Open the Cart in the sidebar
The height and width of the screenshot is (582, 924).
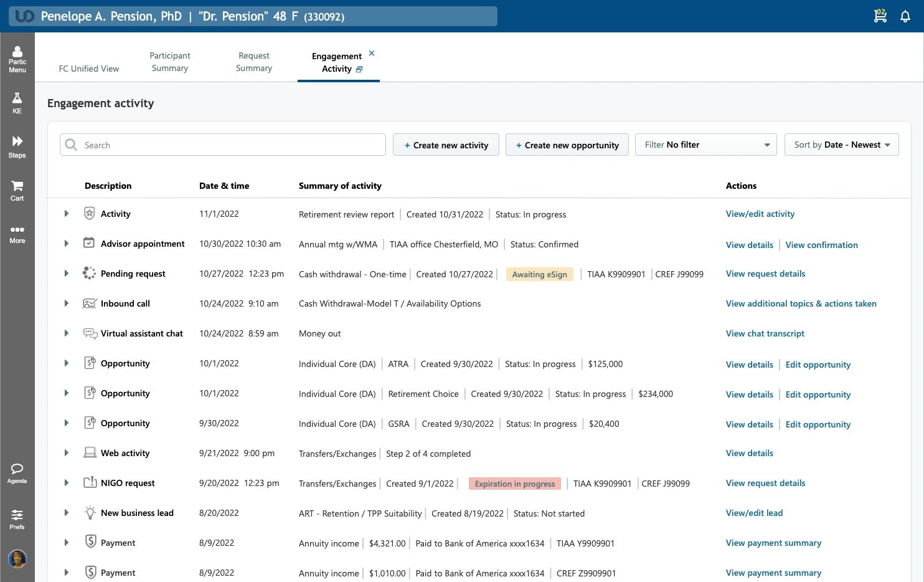point(17,190)
